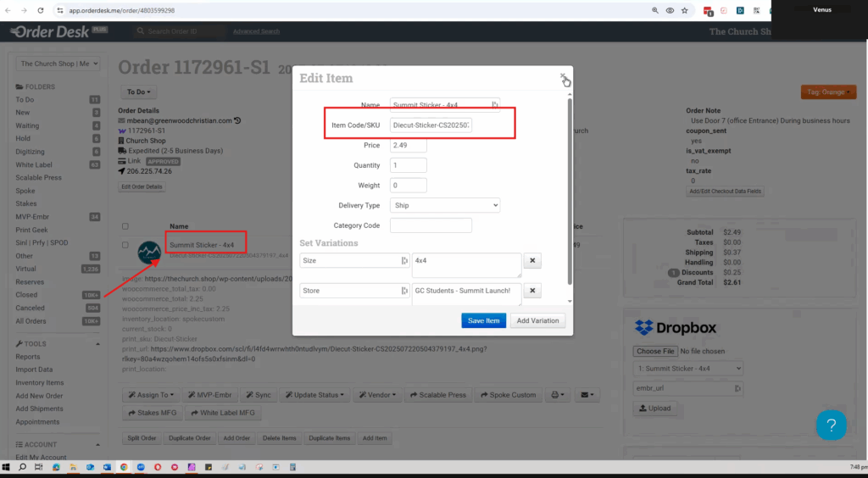Click the Summit Sticker product thumbnail
Screen dimensions: 868x478
(148, 249)
